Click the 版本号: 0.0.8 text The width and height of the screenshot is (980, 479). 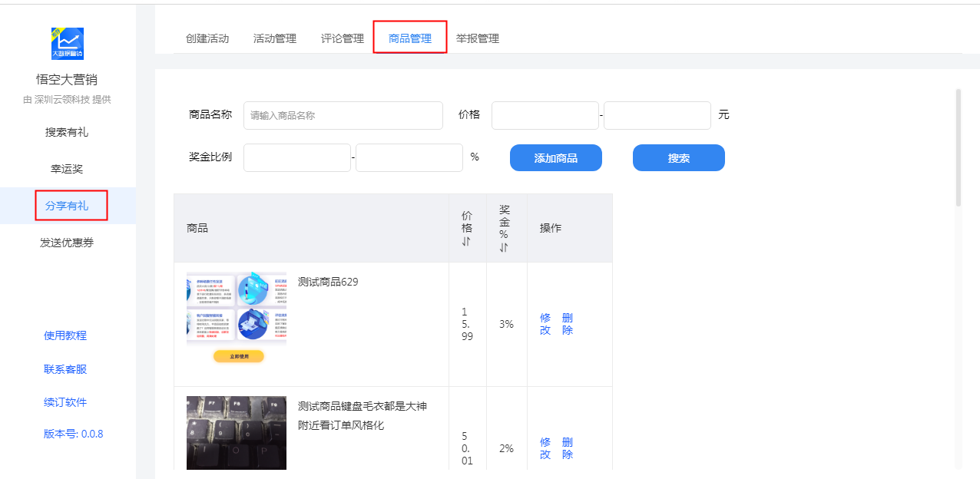tap(73, 434)
